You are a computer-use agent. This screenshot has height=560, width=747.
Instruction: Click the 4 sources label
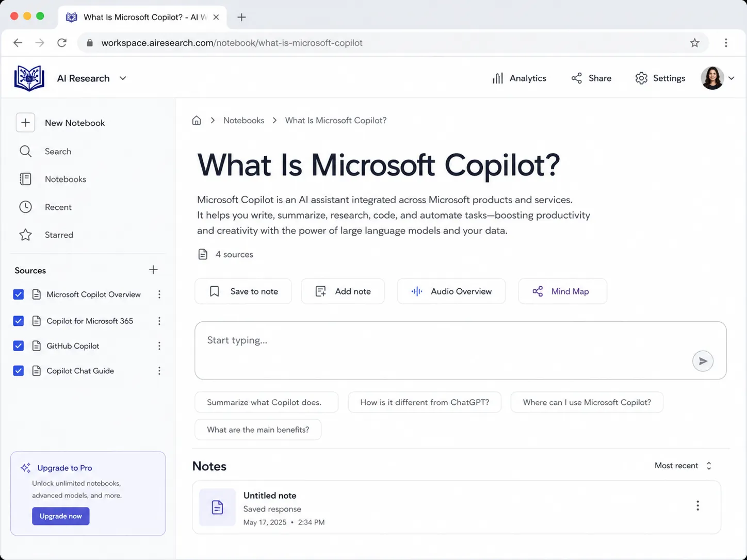234,254
